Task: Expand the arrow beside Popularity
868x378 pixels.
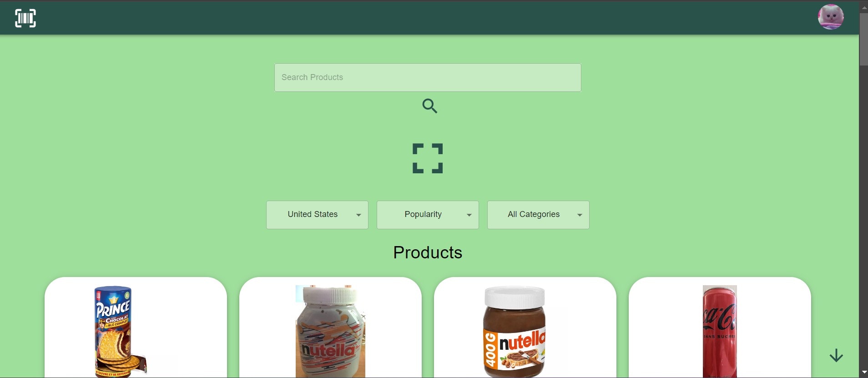Action: [469, 215]
